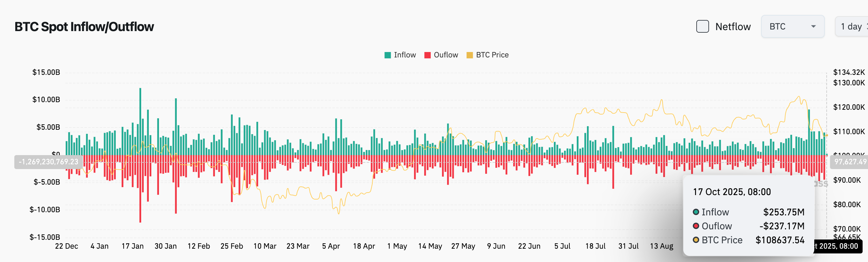The width and height of the screenshot is (868, 262).
Task: Enable the Netflow checkbox
Action: click(x=702, y=26)
